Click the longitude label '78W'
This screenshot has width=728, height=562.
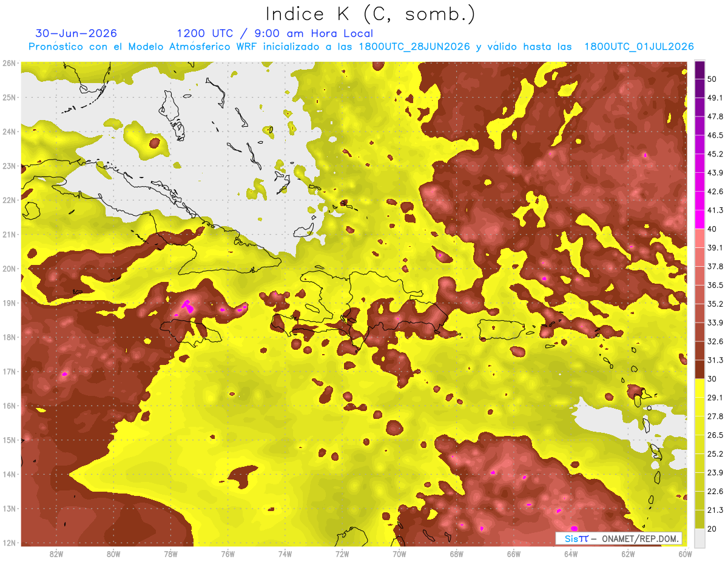(170, 554)
